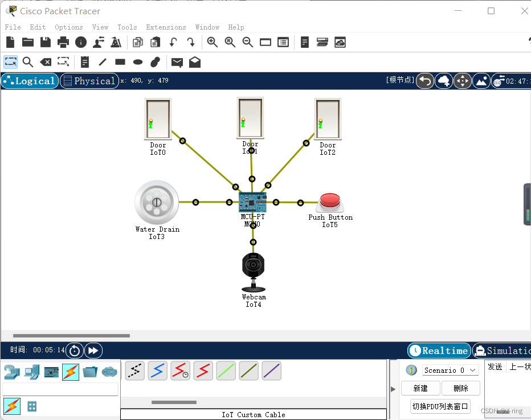This screenshot has height=420, width=531.
Task: Click the connections list horizontal scrollbar
Action: pos(174,402)
